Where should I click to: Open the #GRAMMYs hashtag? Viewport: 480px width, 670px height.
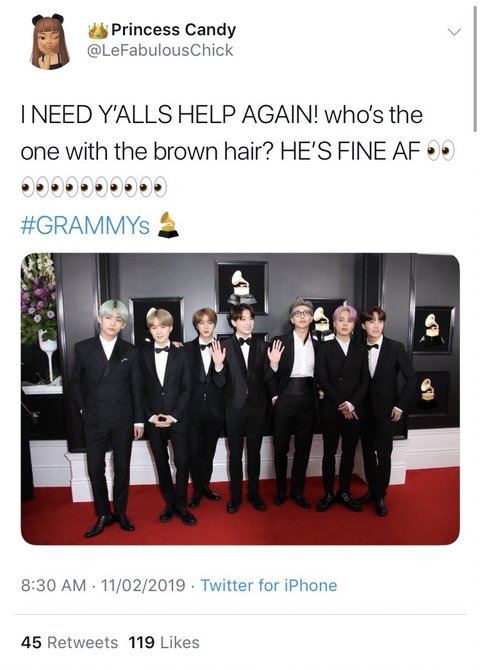tap(85, 225)
